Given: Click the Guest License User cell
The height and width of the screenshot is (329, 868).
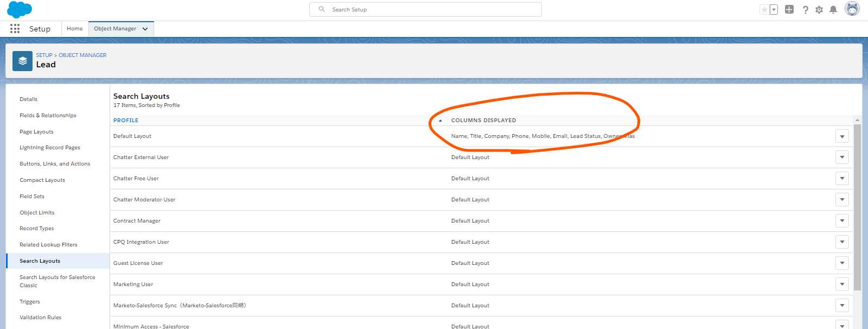Looking at the screenshot, I should click(138, 263).
